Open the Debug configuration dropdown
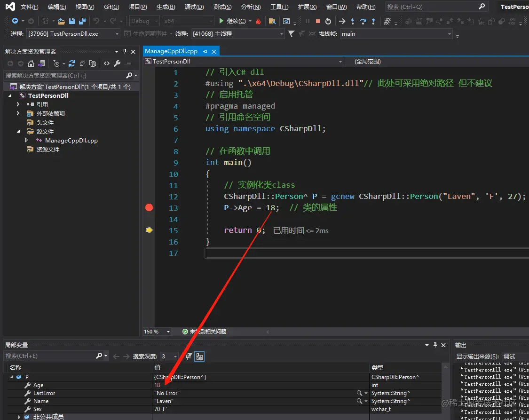The image size is (529, 420). (144, 21)
